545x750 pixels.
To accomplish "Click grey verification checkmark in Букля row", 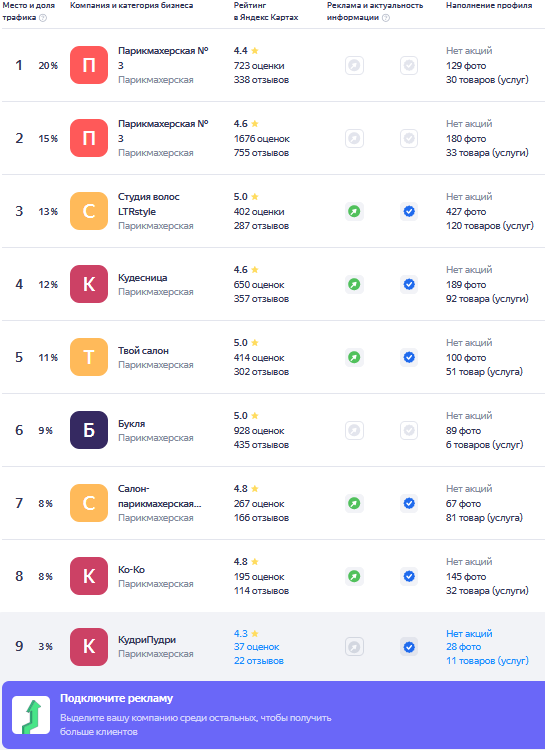I will point(409,430).
